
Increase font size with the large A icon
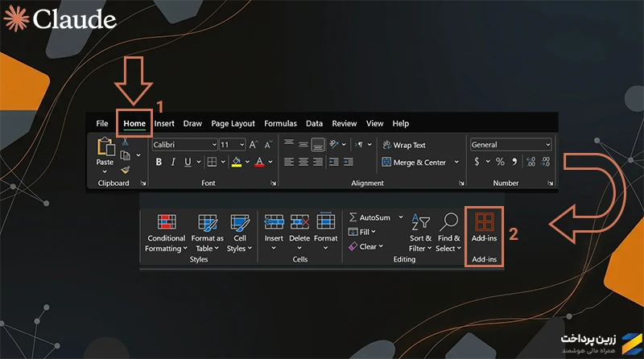pos(254,145)
